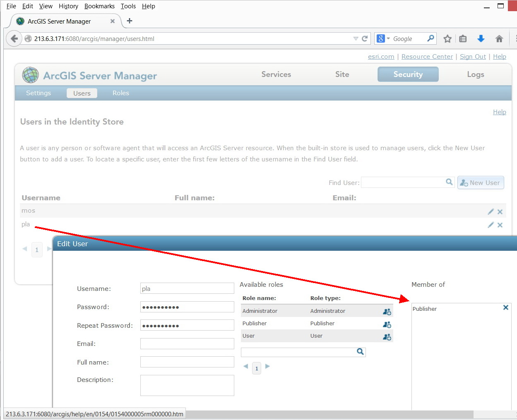Select roles page number 1

[257, 368]
